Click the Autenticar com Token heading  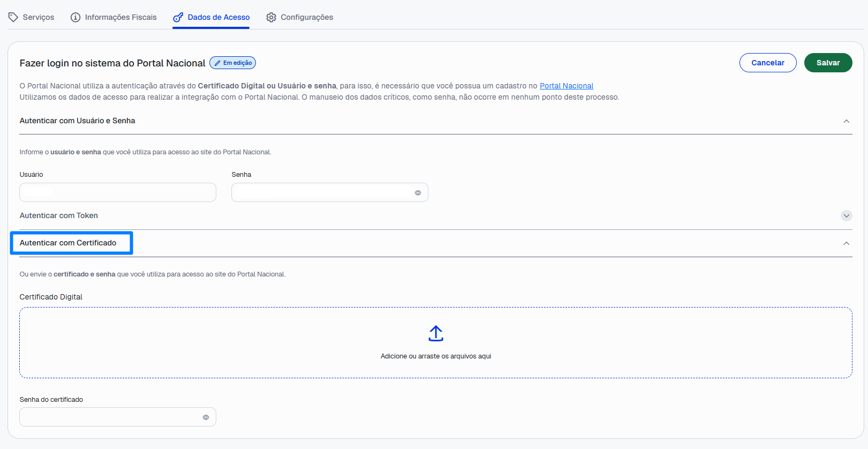[x=59, y=215]
